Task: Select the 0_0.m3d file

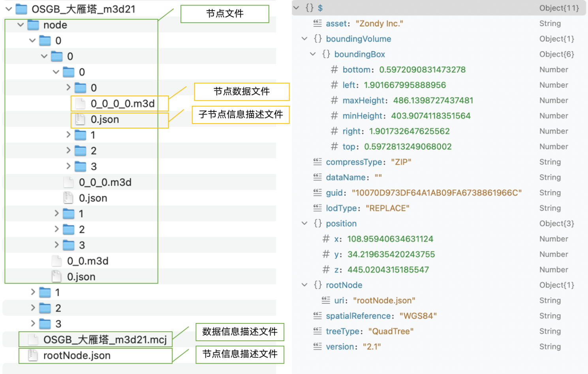Action: (x=87, y=261)
